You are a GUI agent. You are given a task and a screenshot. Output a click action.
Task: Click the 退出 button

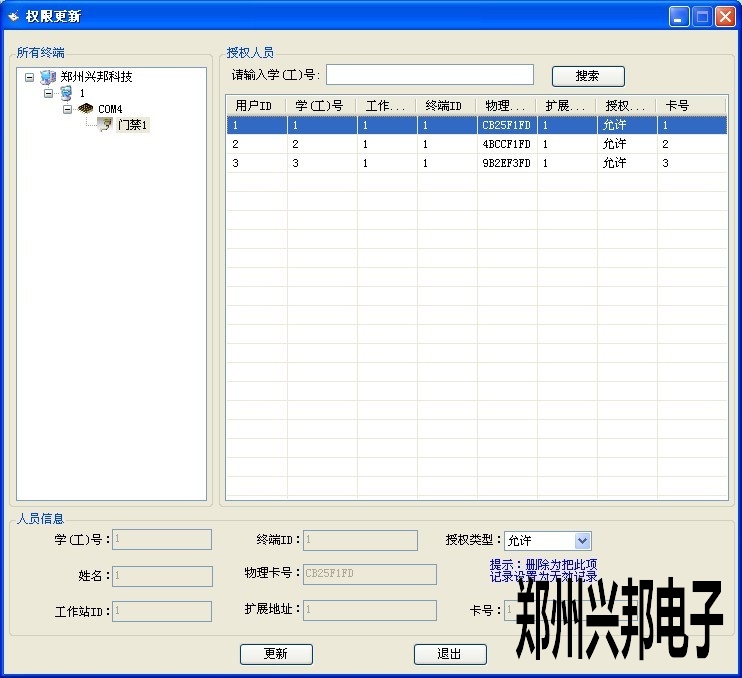click(450, 654)
